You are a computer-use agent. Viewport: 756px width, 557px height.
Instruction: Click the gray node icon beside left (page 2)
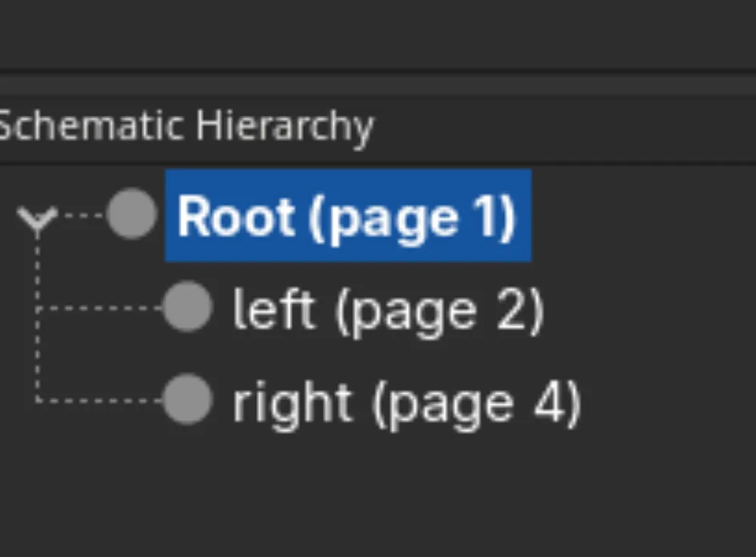187,308
